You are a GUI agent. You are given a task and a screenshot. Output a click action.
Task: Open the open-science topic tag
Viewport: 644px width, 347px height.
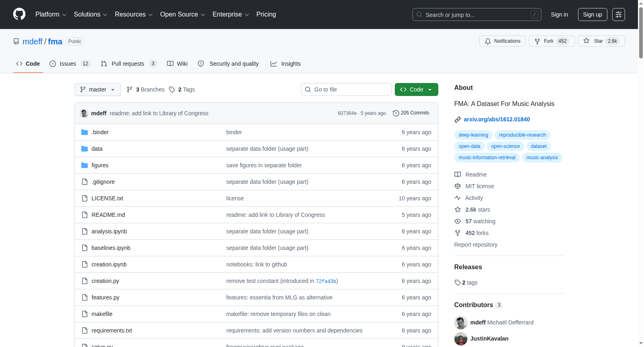(x=506, y=146)
